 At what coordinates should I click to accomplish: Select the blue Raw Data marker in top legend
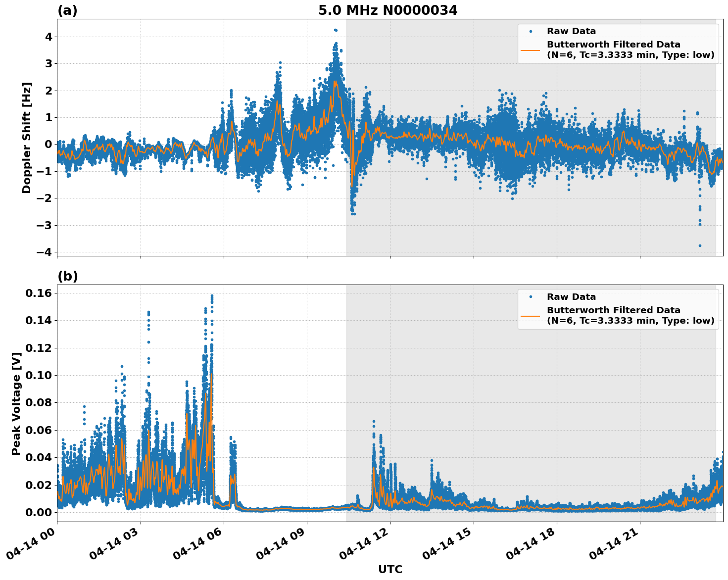pyautogui.click(x=531, y=31)
